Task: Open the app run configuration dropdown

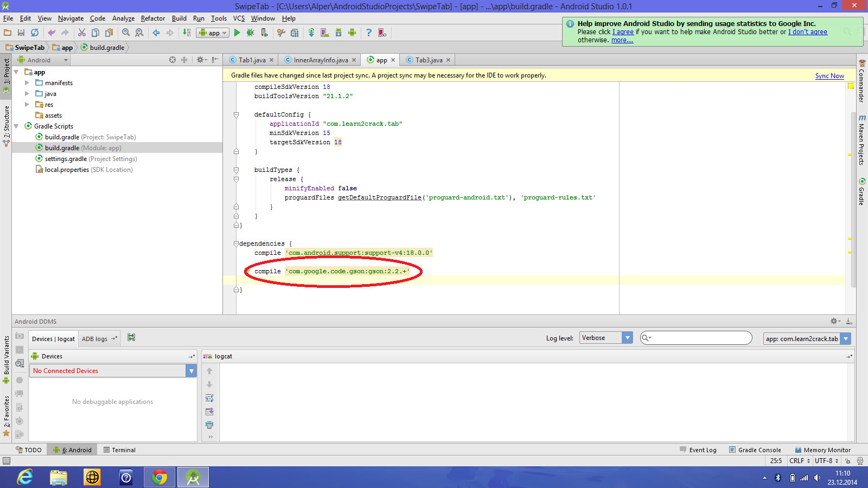Action: [x=213, y=33]
